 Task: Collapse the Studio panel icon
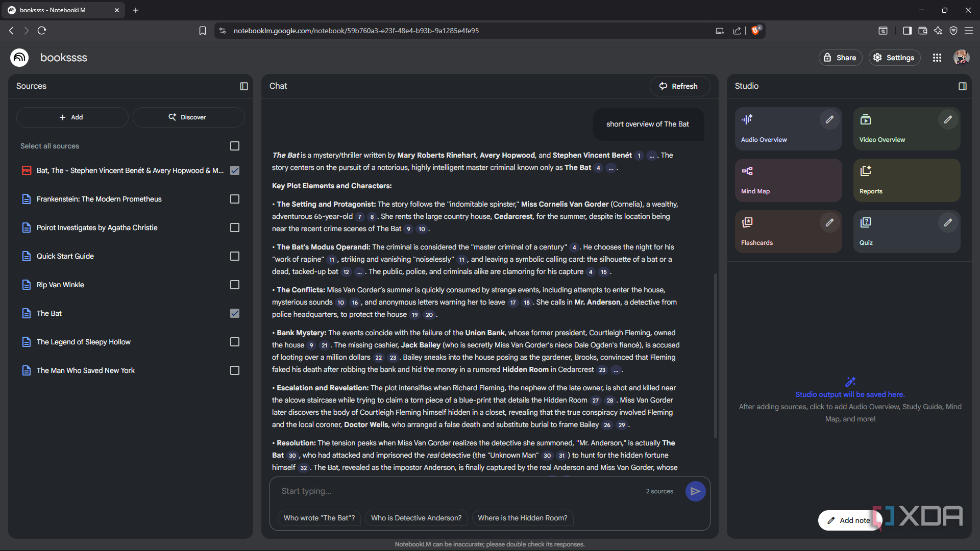point(963,86)
